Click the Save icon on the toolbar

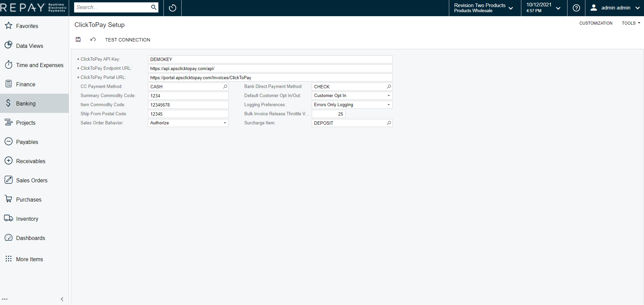tap(78, 39)
